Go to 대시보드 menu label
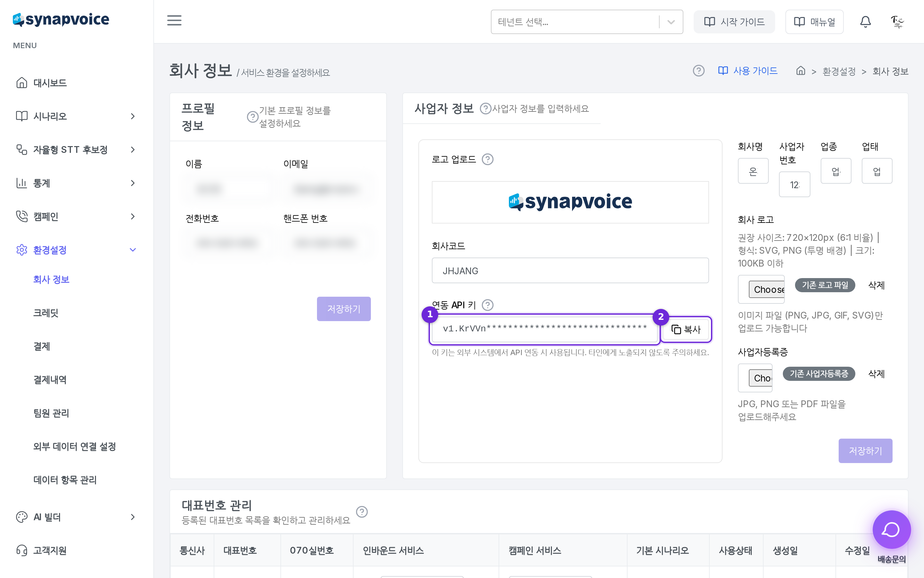Viewport: 924px width, 578px height. [x=50, y=83]
